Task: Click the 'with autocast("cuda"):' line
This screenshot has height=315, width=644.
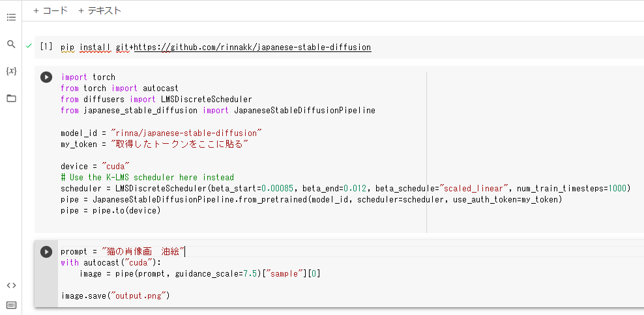Action: [111, 262]
